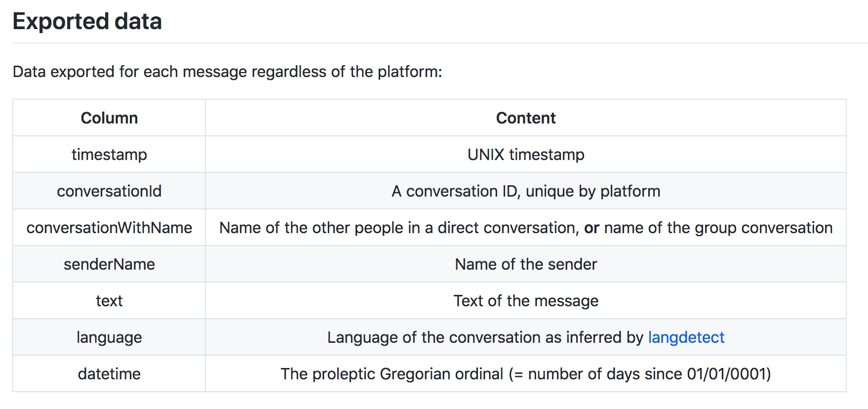Select the 'conversationId' column name cell

click(x=109, y=191)
